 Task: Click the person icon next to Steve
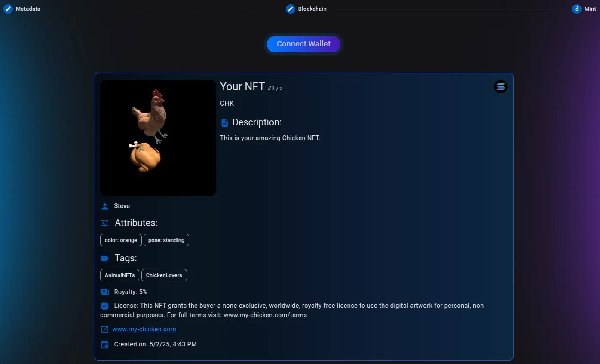104,206
